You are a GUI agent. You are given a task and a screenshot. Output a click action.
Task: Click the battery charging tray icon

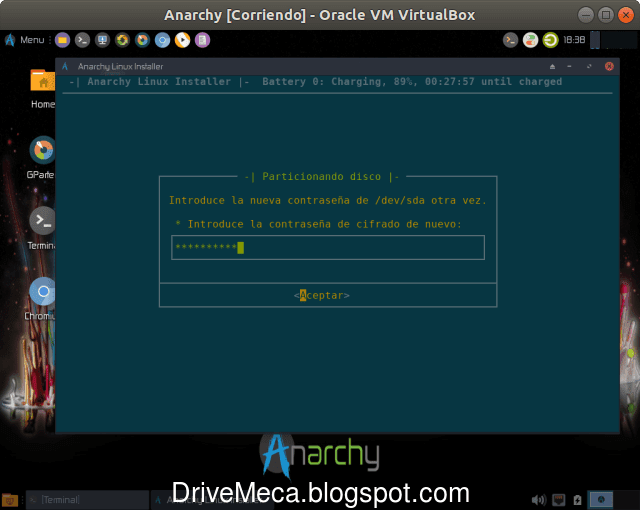point(577,500)
